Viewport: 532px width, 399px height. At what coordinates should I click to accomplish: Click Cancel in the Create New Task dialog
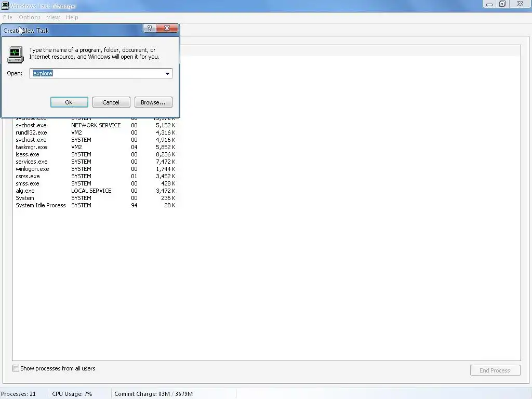pos(111,102)
